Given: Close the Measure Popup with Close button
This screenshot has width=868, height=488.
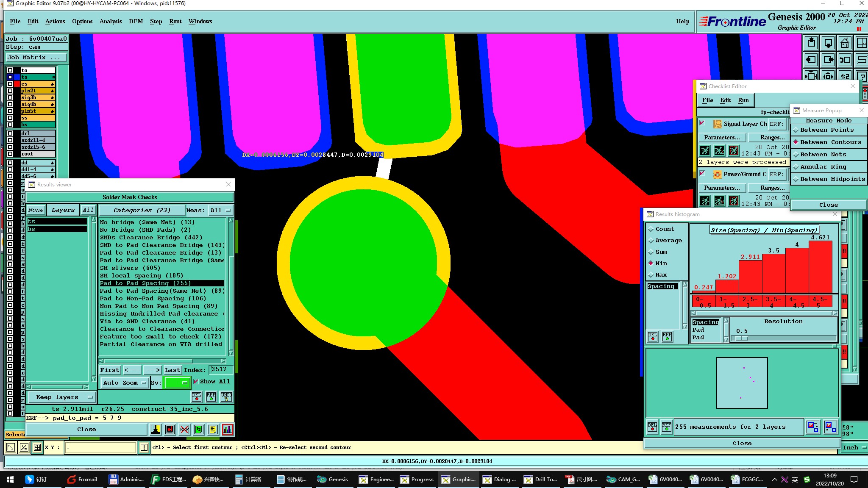Looking at the screenshot, I should pos(829,205).
